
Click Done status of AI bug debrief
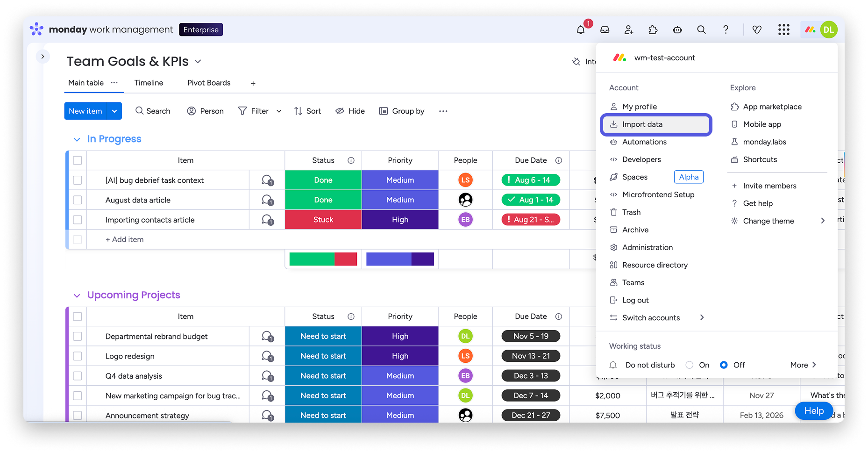[x=323, y=180]
